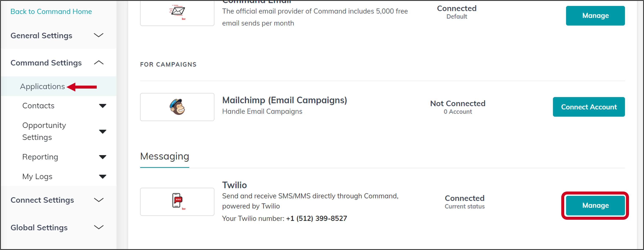The height and width of the screenshot is (250, 644).
Task: Collapse the Command Settings section
Action: coord(98,63)
